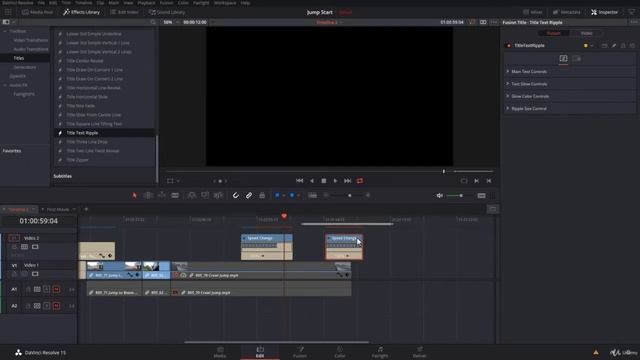Viewport: 640px width, 360px height.
Task: Collapse the Audio FX tree node
Action: point(5,85)
